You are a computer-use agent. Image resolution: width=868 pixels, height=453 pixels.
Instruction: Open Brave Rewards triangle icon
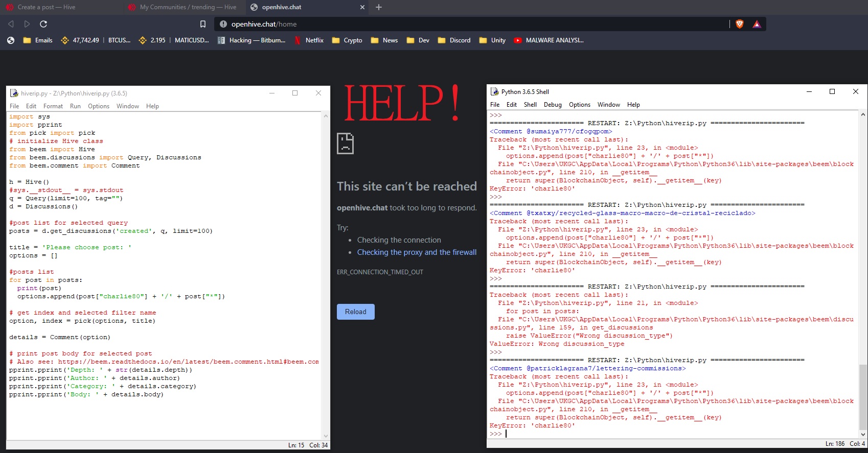(x=757, y=24)
